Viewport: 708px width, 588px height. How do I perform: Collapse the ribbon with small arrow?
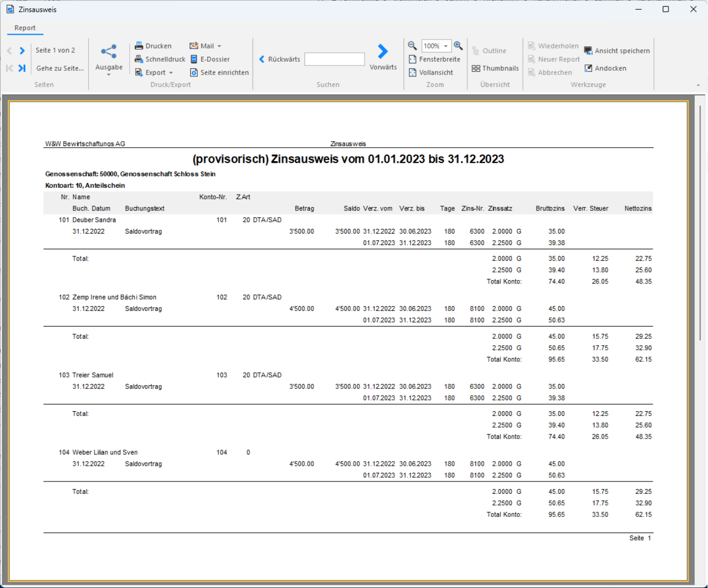click(x=698, y=85)
